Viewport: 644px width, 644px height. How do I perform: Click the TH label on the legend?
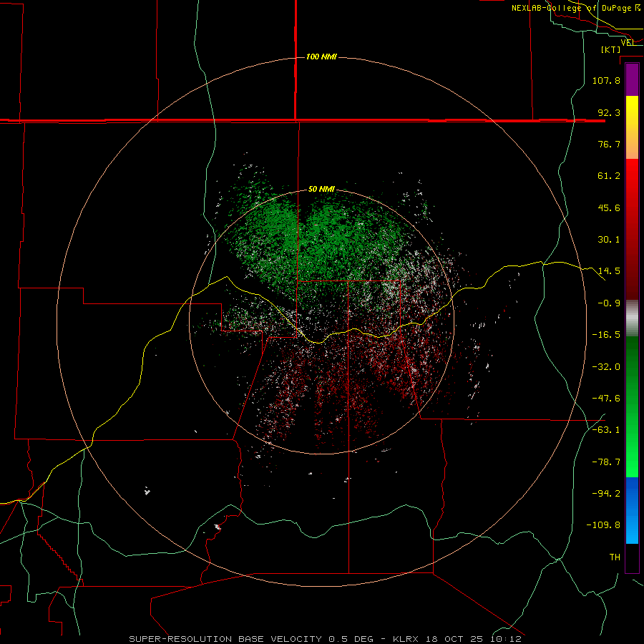point(615,557)
